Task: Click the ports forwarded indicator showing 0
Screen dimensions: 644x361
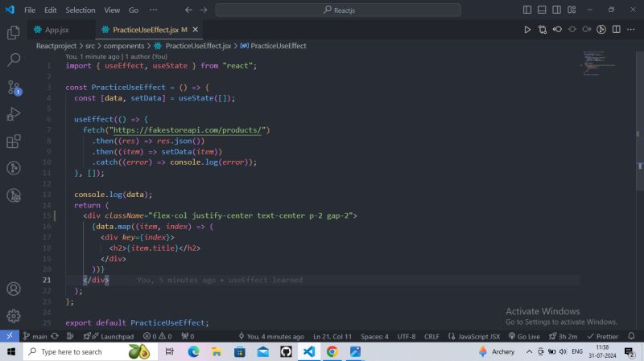Action: [x=188, y=336]
